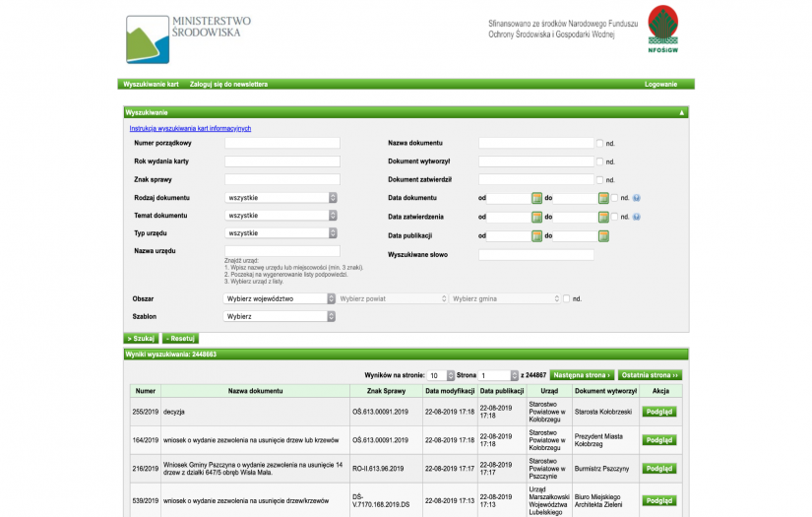Image resolution: width=812 pixels, height=517 pixels.
Task: Focus the Dokument zatwierdził input field
Action: click(536, 180)
